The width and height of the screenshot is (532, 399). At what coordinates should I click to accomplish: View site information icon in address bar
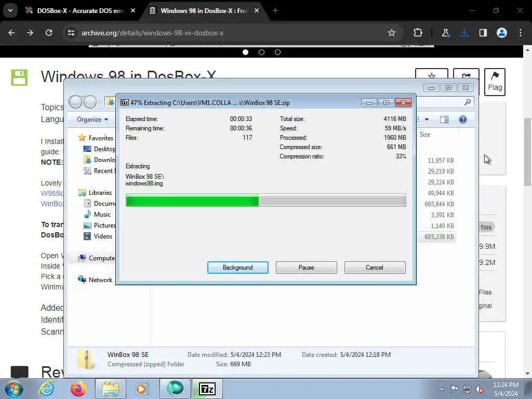[x=71, y=33]
